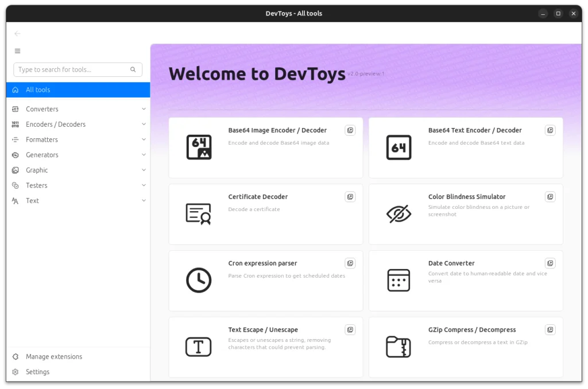This screenshot has height=389, width=588.
Task: Toggle the hamburger navigation menu
Action: tap(18, 51)
